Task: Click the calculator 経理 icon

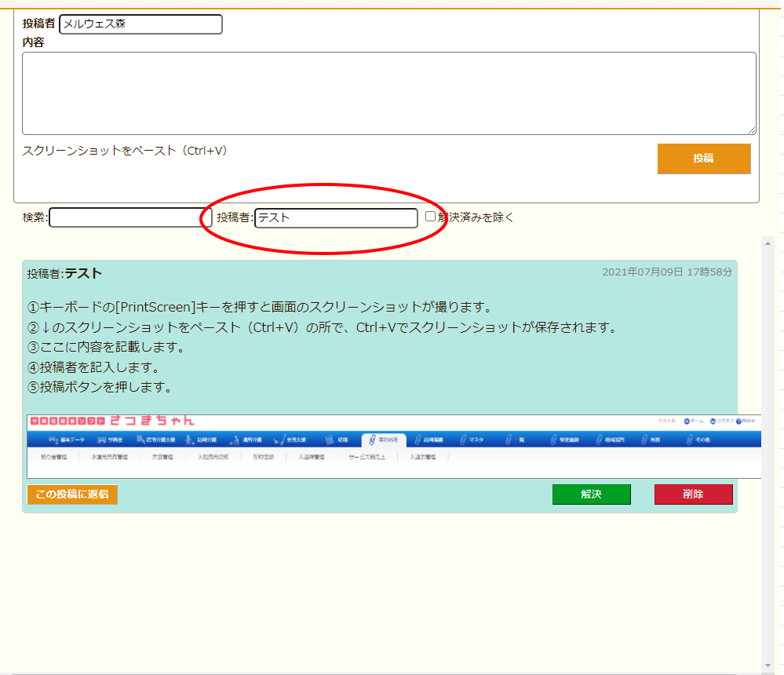Action: [x=330, y=440]
